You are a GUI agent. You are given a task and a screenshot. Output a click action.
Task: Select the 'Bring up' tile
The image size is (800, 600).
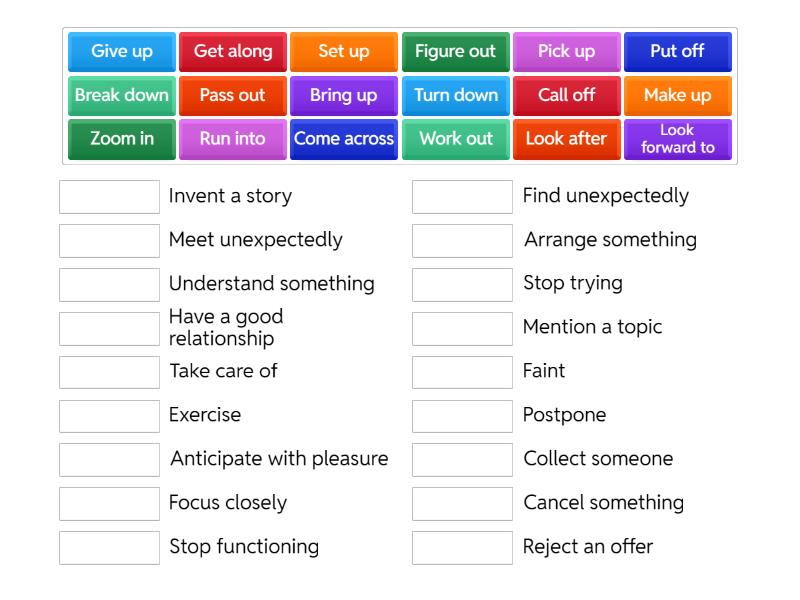(343, 95)
